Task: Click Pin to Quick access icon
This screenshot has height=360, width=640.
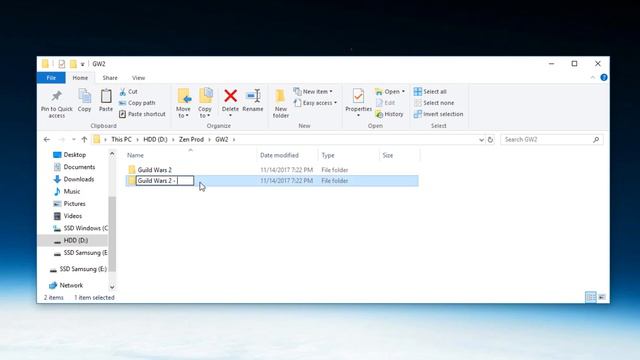Action: tap(57, 96)
